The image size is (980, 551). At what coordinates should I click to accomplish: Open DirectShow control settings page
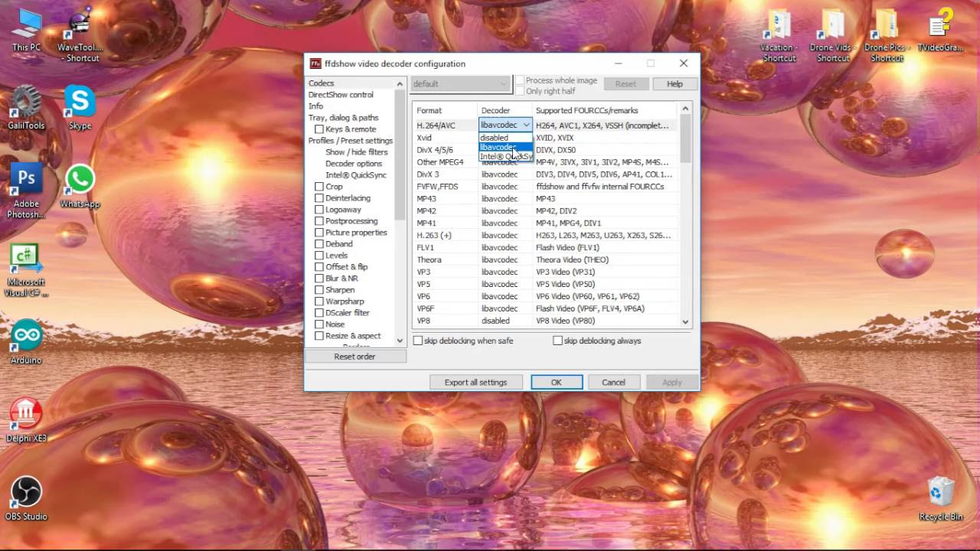[x=341, y=95]
